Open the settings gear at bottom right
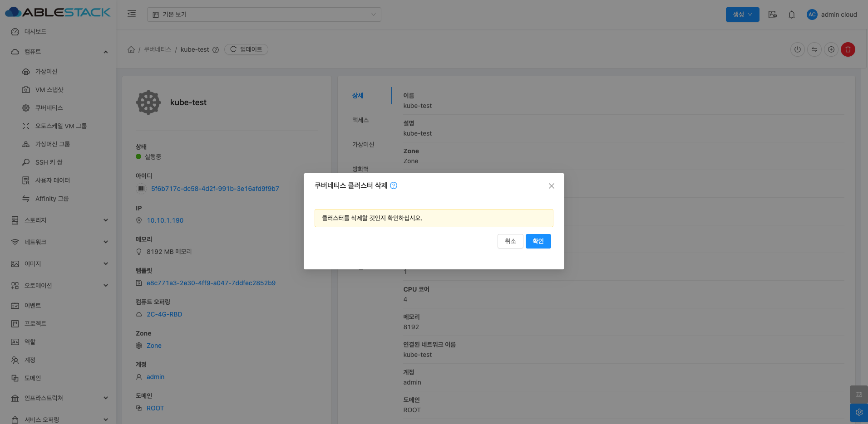The height and width of the screenshot is (424, 868). point(858,412)
